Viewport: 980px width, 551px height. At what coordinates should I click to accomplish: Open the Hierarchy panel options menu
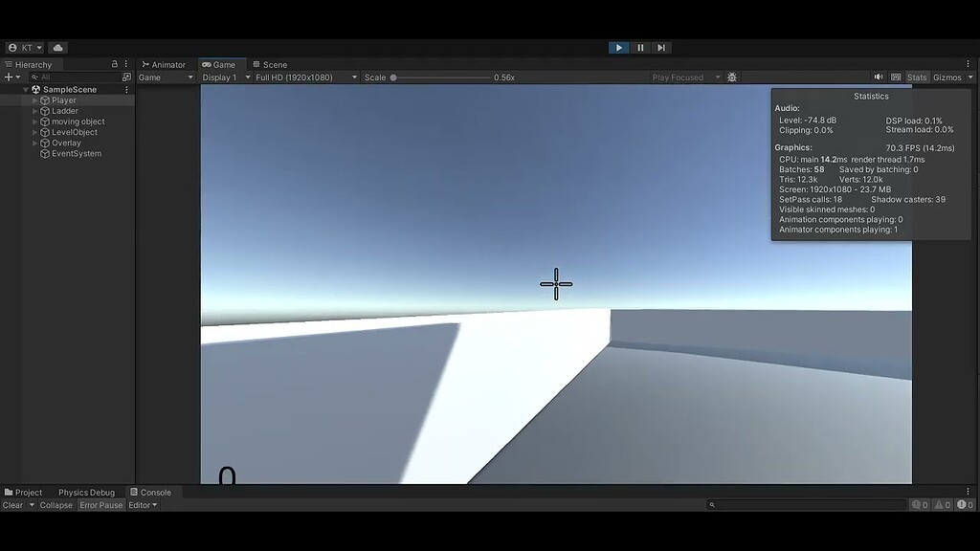pyautogui.click(x=125, y=63)
